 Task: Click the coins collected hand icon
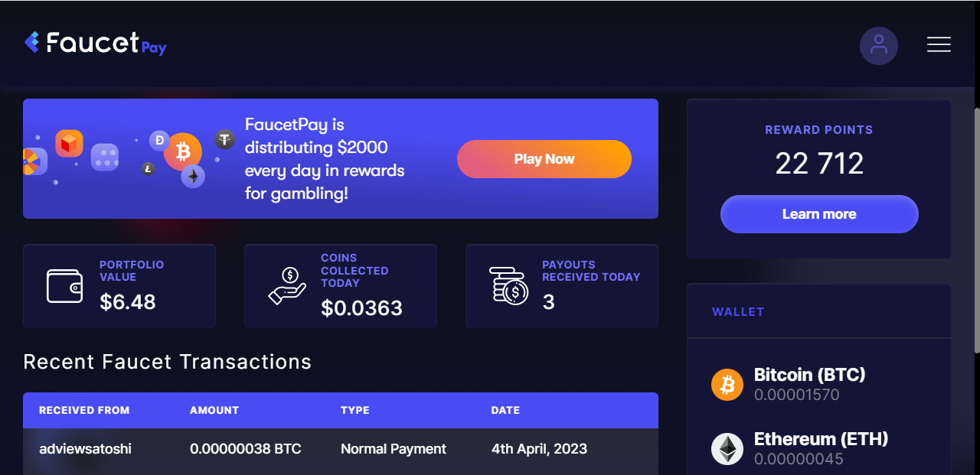(x=287, y=286)
